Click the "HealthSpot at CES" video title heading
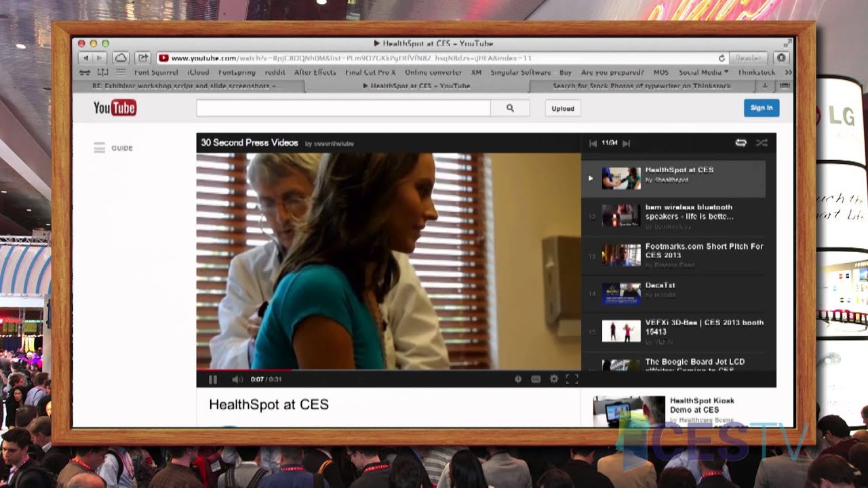The height and width of the screenshot is (488, 868). 269,405
